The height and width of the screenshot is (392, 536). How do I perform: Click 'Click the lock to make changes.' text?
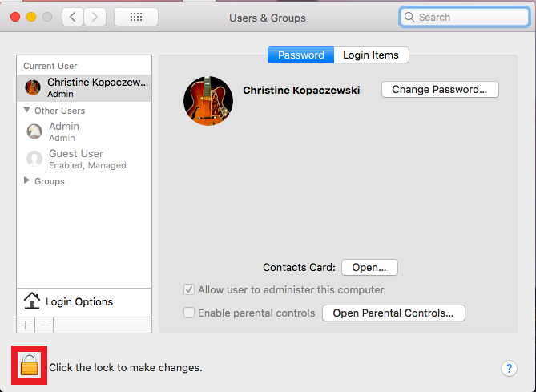coord(126,367)
